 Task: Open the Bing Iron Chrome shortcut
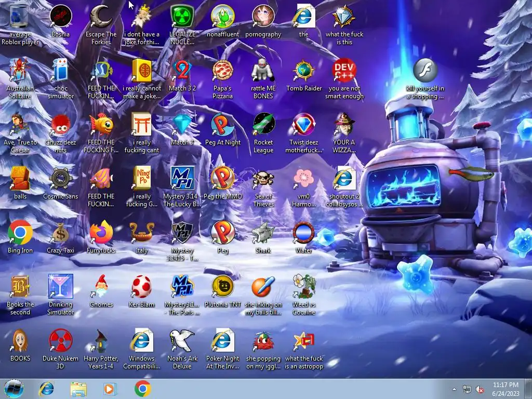pyautogui.click(x=20, y=232)
